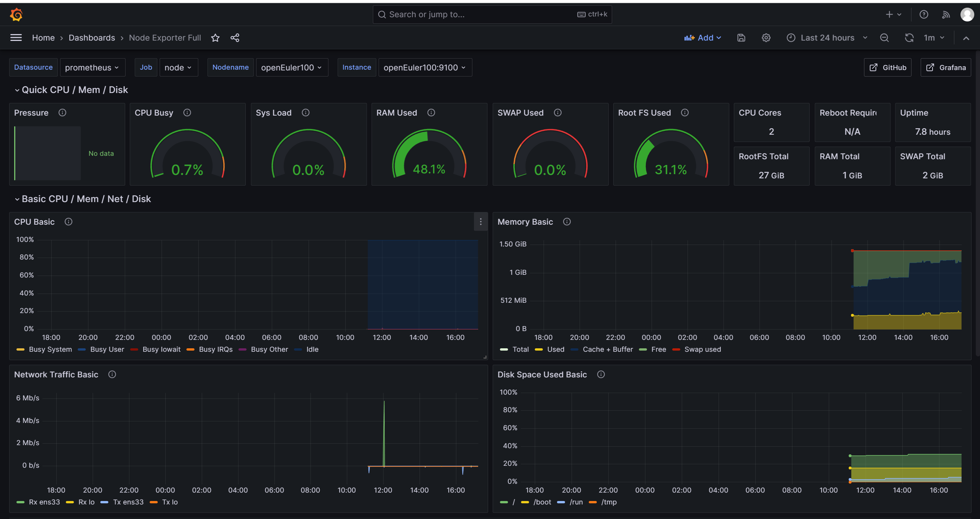Click the Add button in toolbar
Viewport: 980px width, 519px height.
click(x=702, y=38)
